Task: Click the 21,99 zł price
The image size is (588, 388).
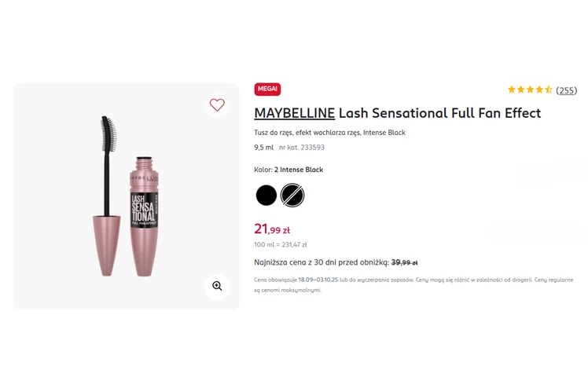Action: [x=272, y=229]
